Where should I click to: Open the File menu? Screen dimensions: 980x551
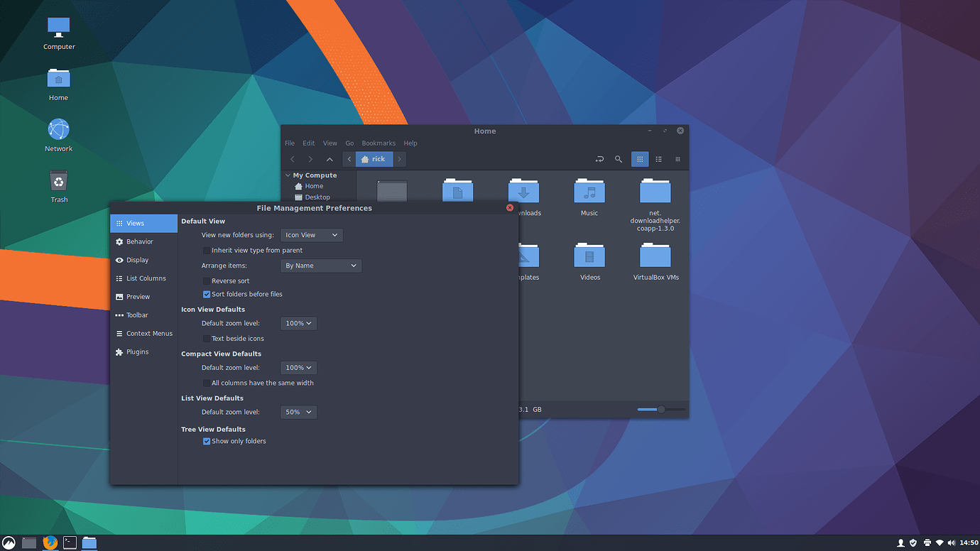click(x=290, y=143)
